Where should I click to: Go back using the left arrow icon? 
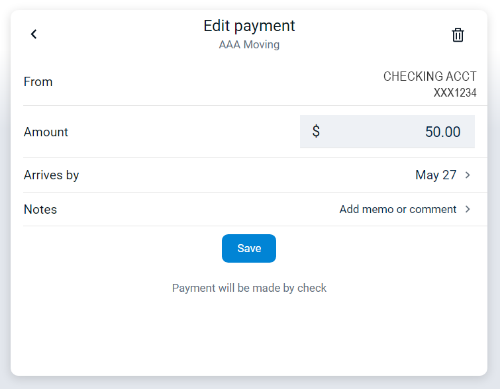[34, 34]
